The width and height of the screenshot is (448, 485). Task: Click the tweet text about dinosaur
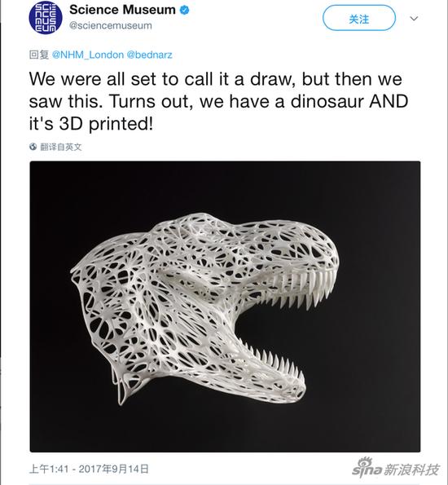218,101
